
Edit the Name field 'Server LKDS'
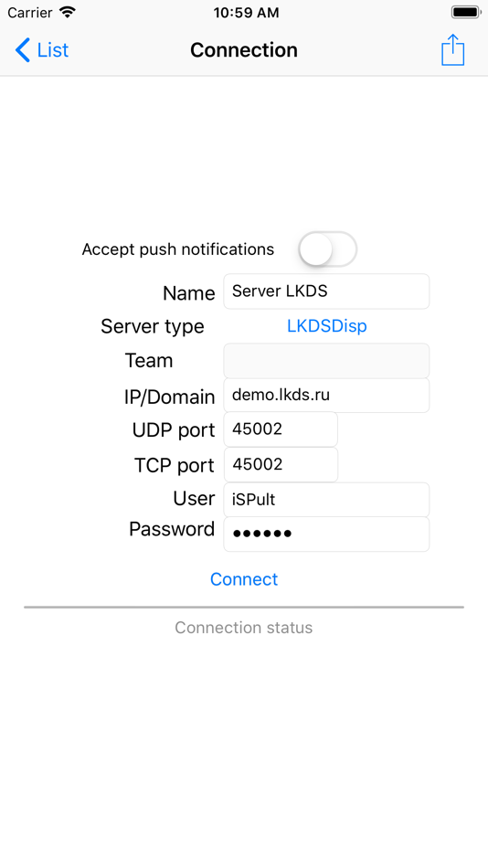(x=326, y=291)
